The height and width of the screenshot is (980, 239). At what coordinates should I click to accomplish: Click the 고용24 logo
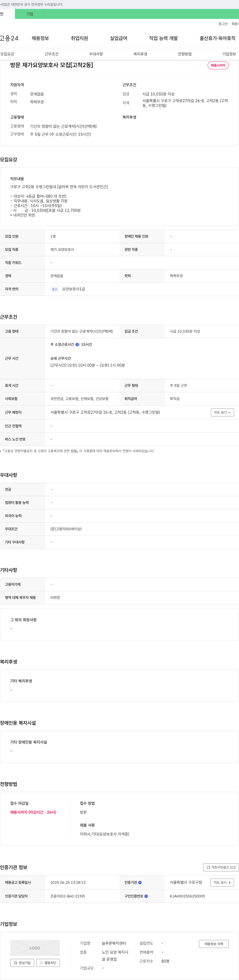pyautogui.click(x=9, y=39)
